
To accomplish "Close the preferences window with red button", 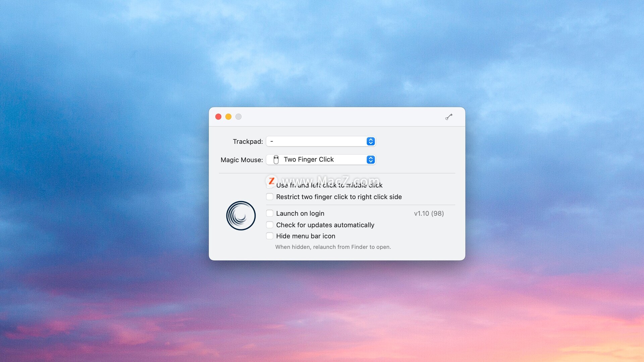I will [218, 117].
